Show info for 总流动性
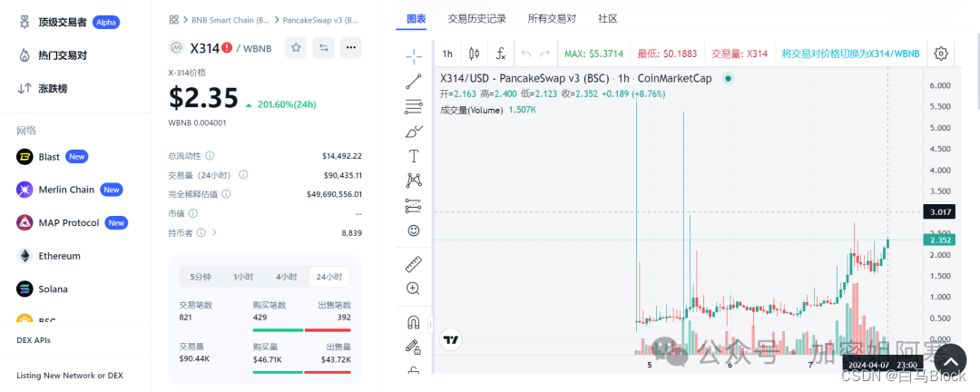 (x=210, y=156)
